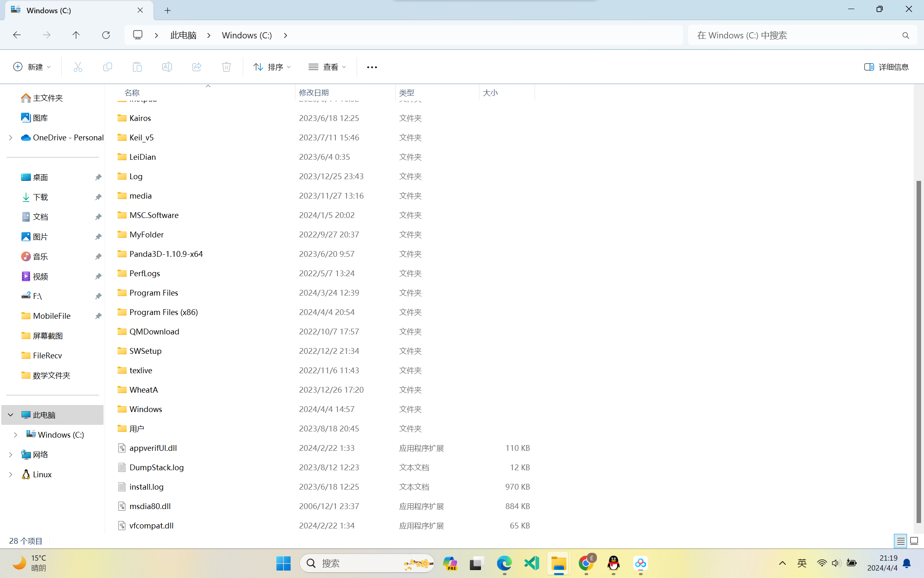924x578 pixels.
Task: Click the Copy icon in toolbar
Action: point(108,67)
